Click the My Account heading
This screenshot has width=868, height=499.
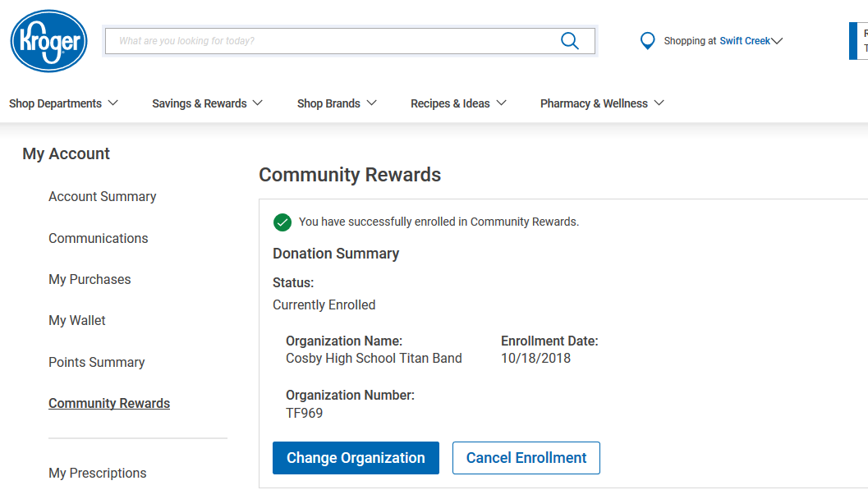pos(66,153)
